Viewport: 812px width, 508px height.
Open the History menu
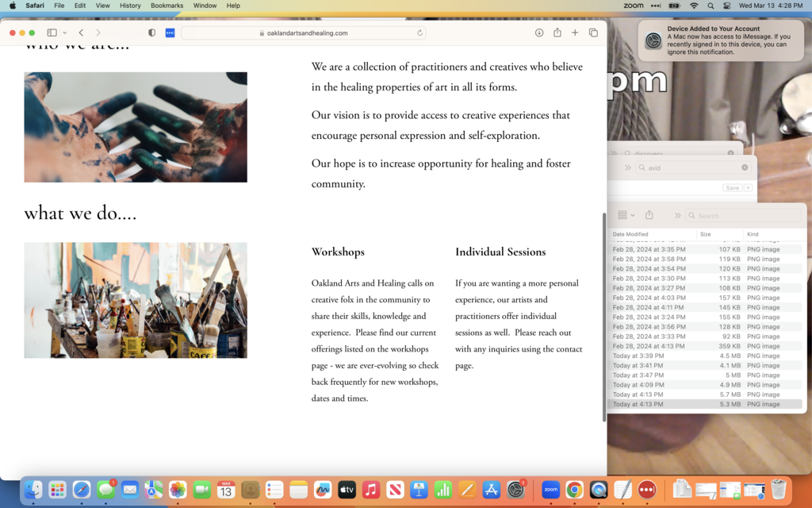coord(130,6)
